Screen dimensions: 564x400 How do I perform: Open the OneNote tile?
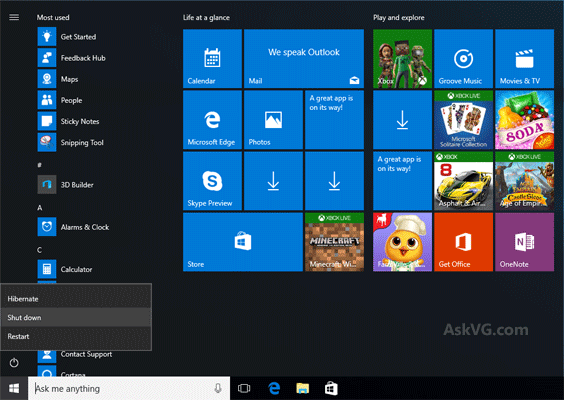tap(524, 242)
